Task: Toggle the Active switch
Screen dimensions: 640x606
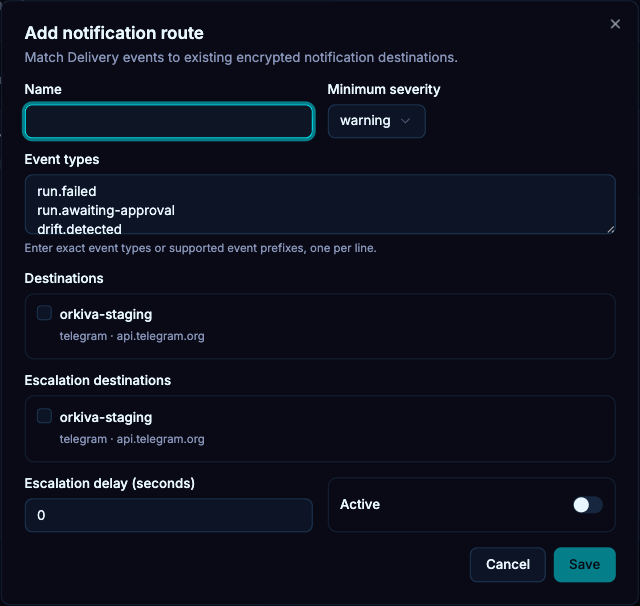Action: (x=588, y=505)
